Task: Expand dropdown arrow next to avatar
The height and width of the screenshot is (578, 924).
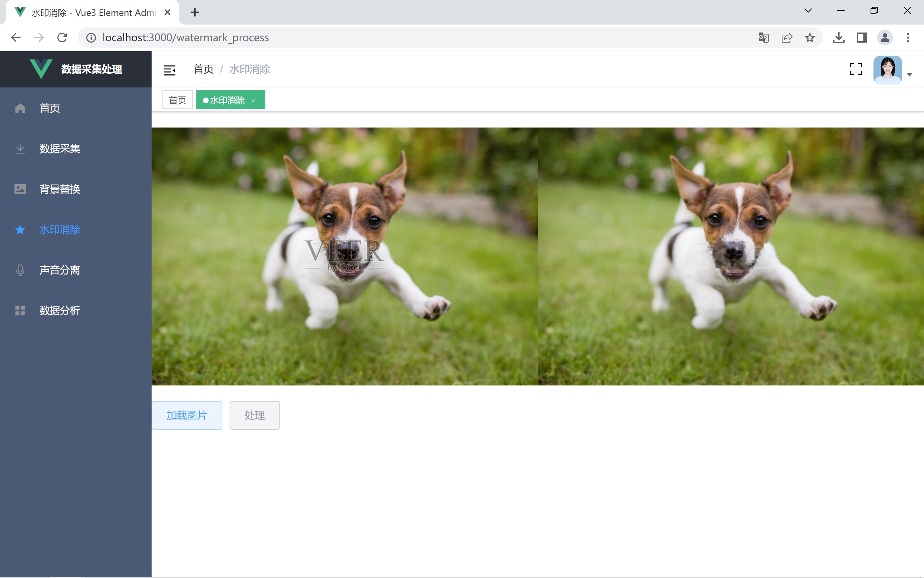Action: (x=910, y=75)
